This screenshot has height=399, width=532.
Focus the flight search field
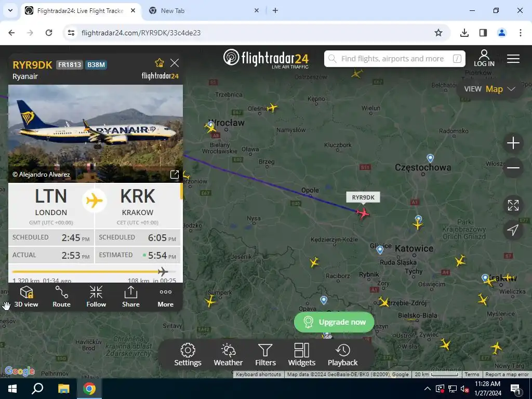(395, 59)
